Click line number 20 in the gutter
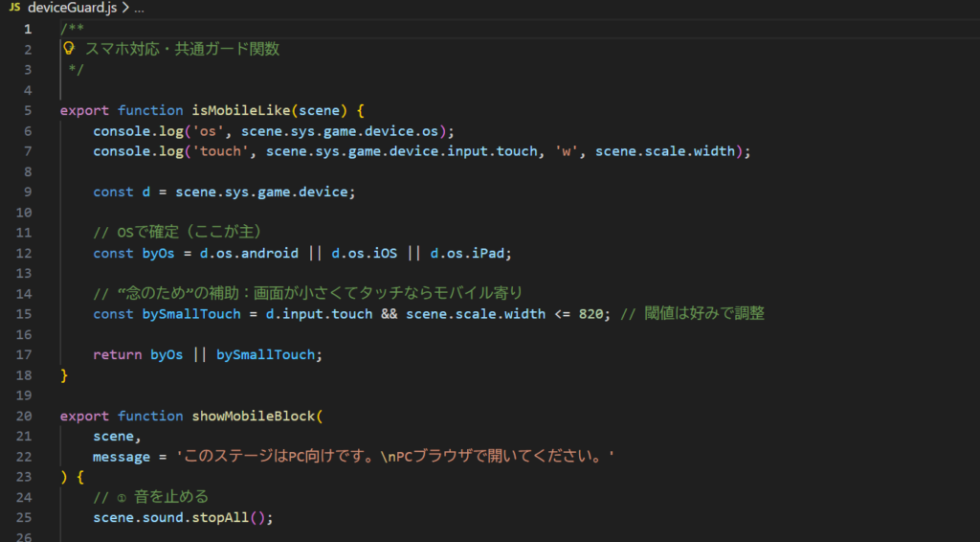Viewport: 980px width, 542px height. pyautogui.click(x=25, y=416)
